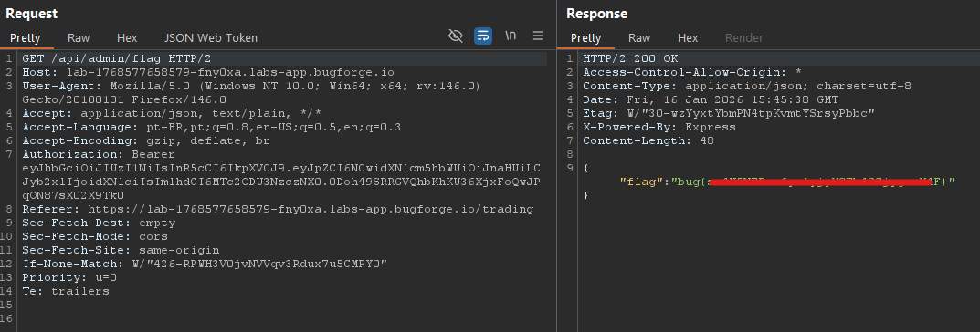Switch to the Request Raw tab
The width and height of the screenshot is (980, 332).
pyautogui.click(x=79, y=38)
